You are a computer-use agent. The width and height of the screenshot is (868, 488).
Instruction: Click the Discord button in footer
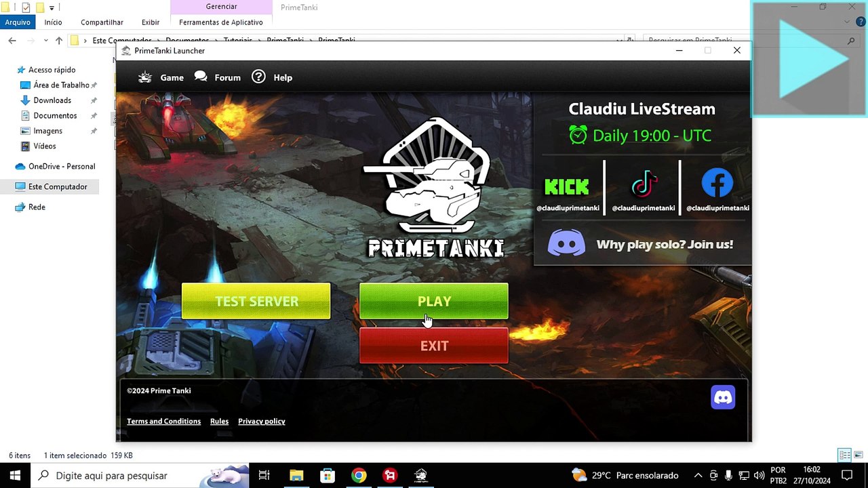(x=723, y=397)
